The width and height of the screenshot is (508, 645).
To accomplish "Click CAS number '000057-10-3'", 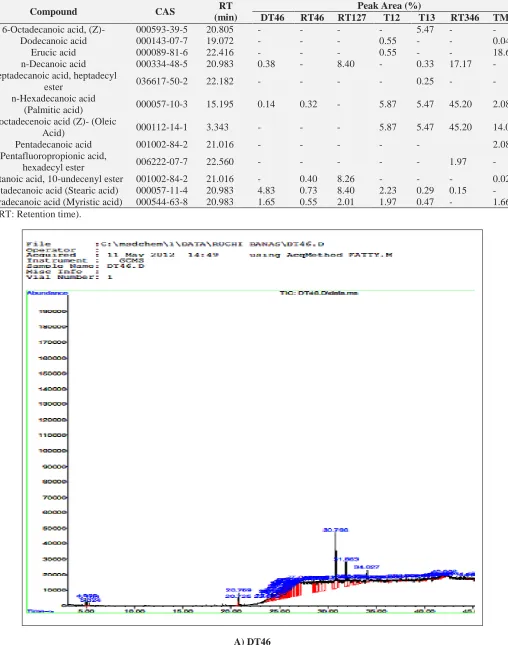I will (162, 104).
